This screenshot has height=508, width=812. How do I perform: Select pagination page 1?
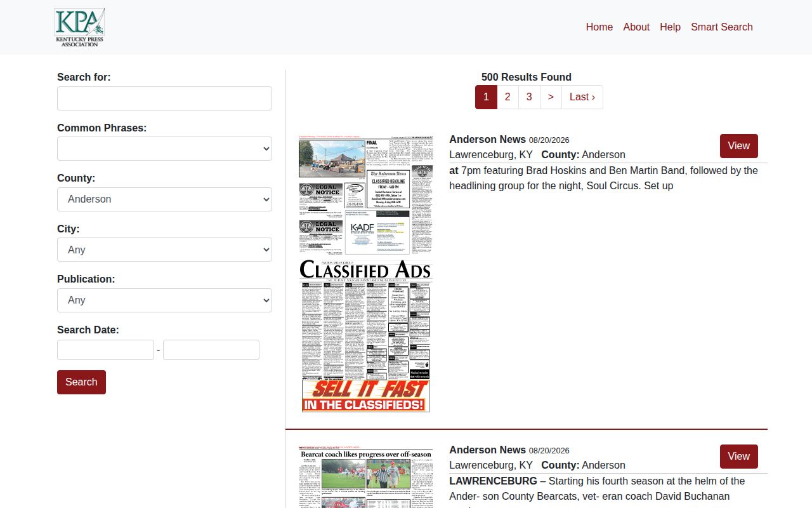click(486, 97)
